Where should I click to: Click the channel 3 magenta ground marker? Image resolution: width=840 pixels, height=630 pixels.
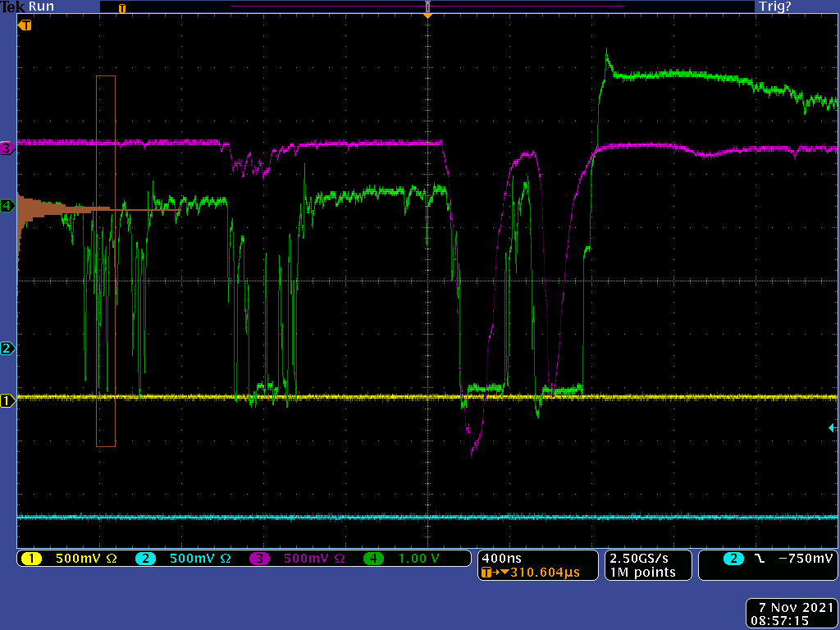coord(8,148)
